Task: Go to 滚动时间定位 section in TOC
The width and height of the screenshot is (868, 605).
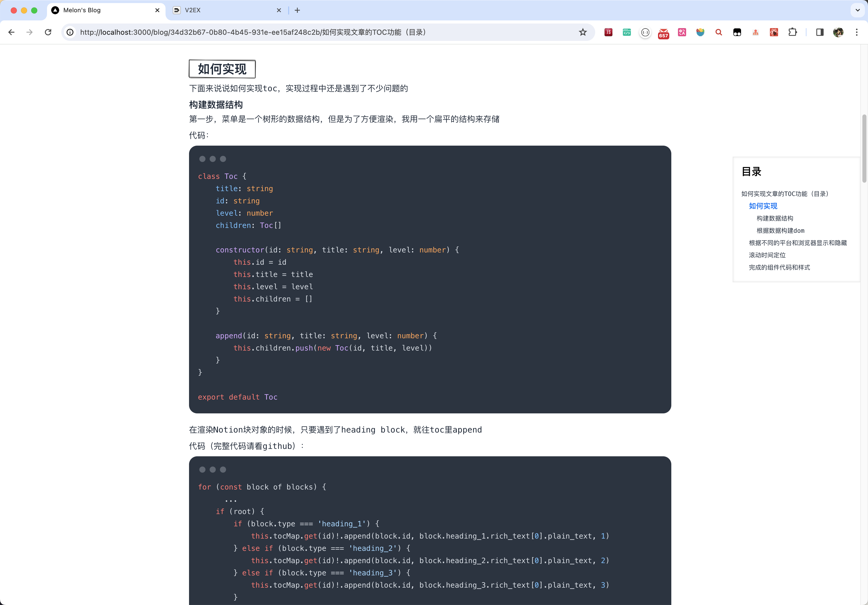Action: point(767,255)
